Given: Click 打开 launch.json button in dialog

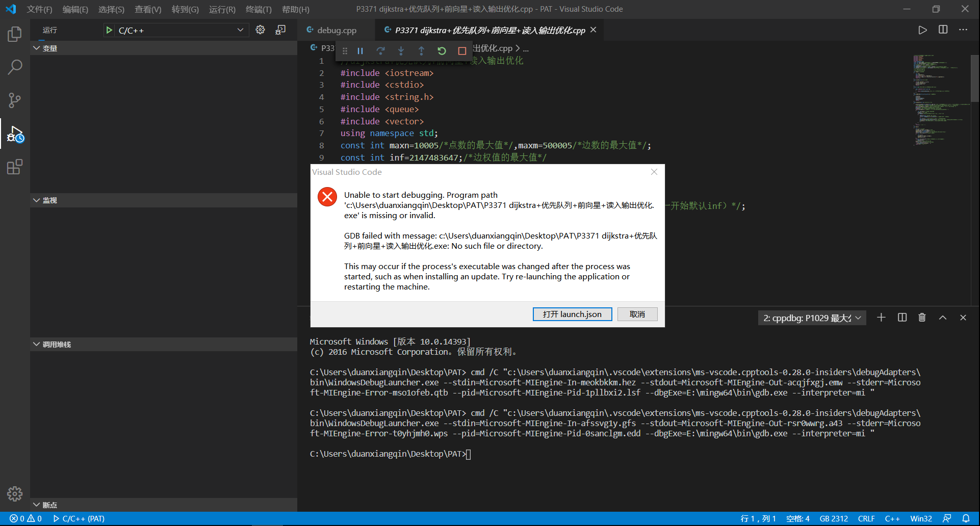Looking at the screenshot, I should (x=572, y=314).
